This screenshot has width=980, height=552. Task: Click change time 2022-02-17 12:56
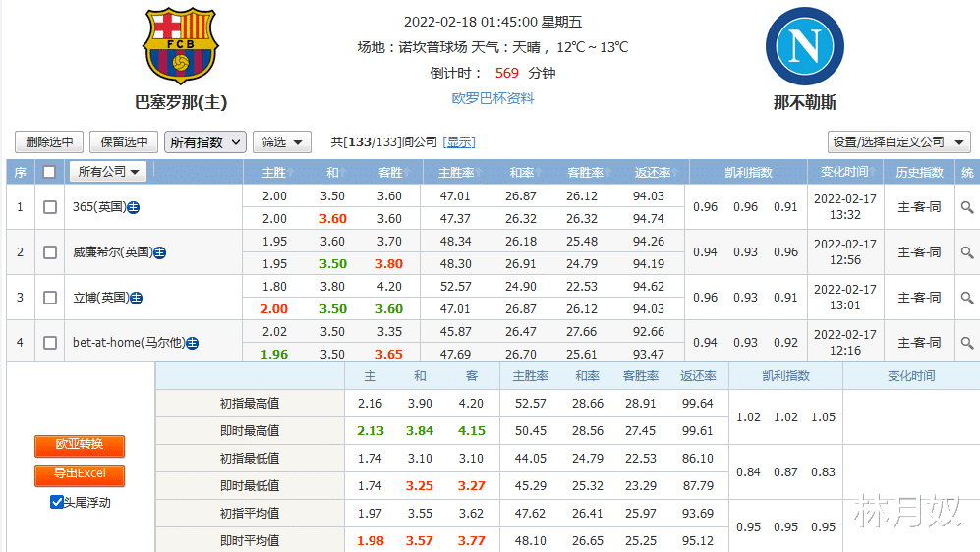coord(845,252)
